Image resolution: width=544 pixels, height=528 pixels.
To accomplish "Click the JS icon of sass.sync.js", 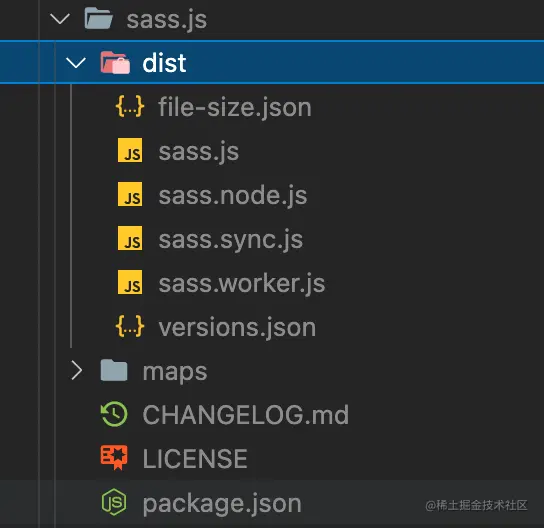I will coord(130,238).
